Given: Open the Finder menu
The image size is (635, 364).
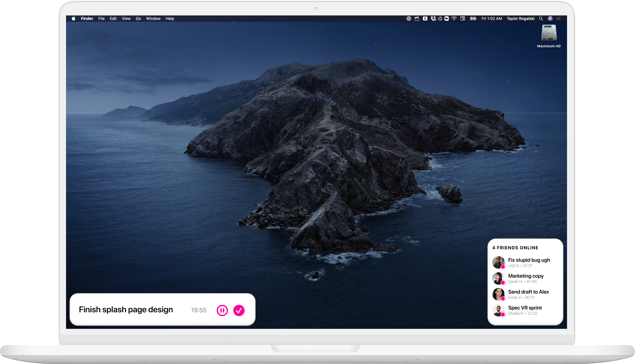Looking at the screenshot, I should pos(87,18).
